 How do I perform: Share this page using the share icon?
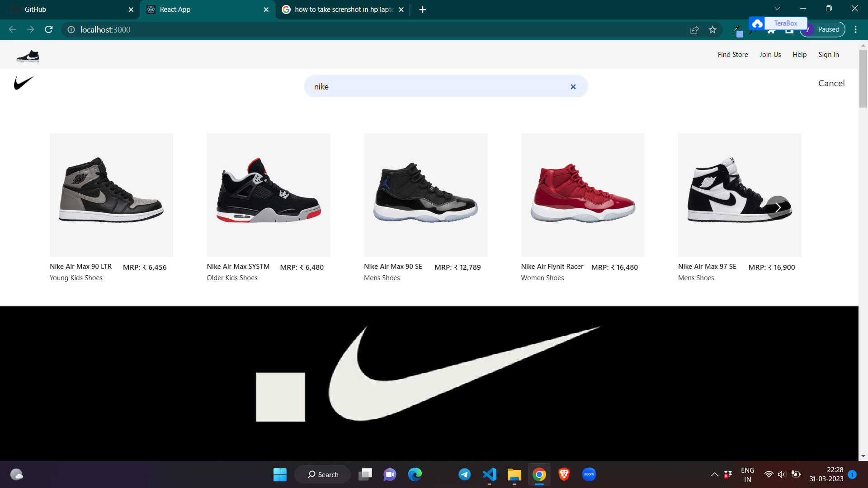point(695,30)
